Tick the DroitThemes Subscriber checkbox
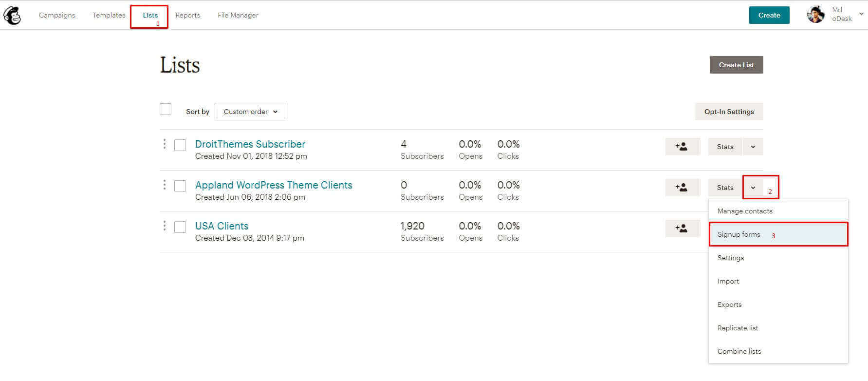Viewport: 868px width, 381px height. coord(180,145)
